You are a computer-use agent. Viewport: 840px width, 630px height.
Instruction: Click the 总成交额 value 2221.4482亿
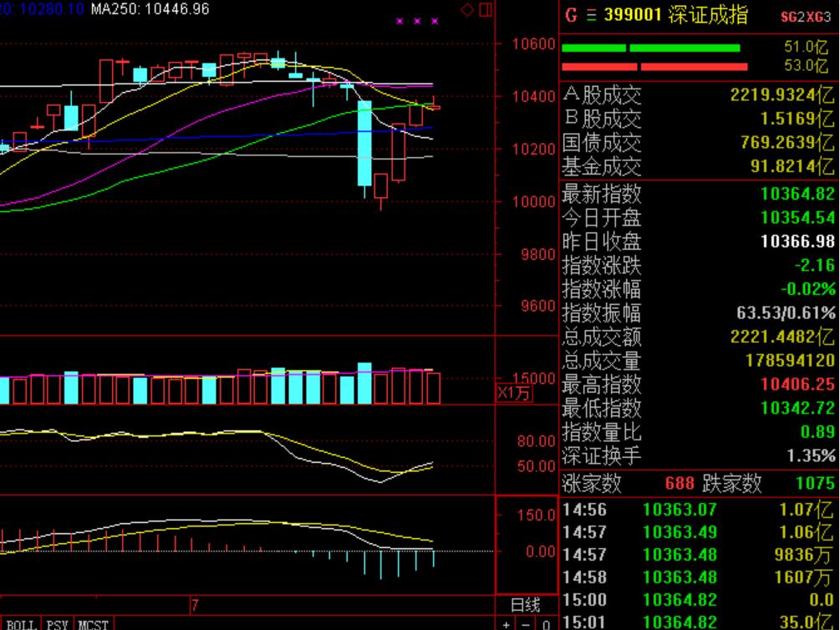782,337
